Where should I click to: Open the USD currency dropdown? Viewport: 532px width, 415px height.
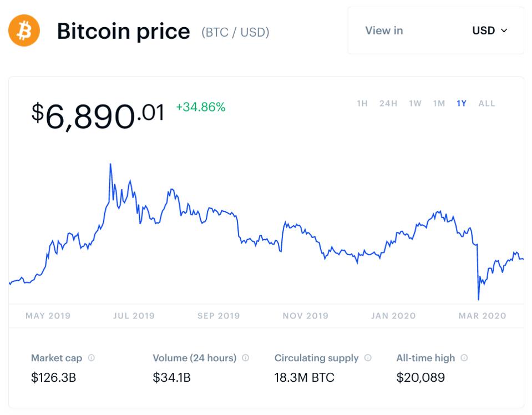[489, 31]
